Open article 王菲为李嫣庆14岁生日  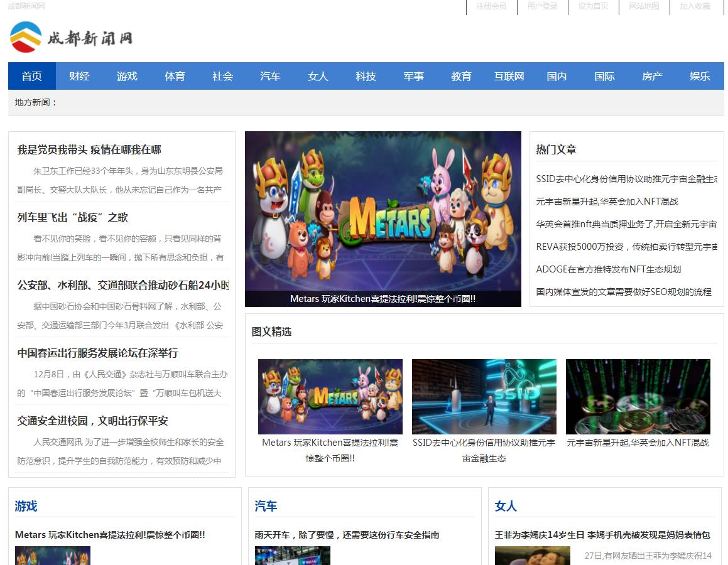pos(602,535)
